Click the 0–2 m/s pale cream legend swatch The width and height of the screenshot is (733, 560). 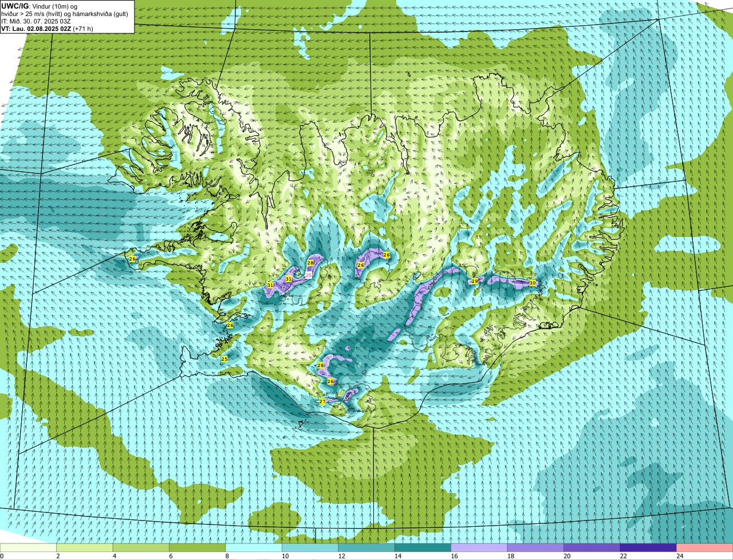[29, 548]
